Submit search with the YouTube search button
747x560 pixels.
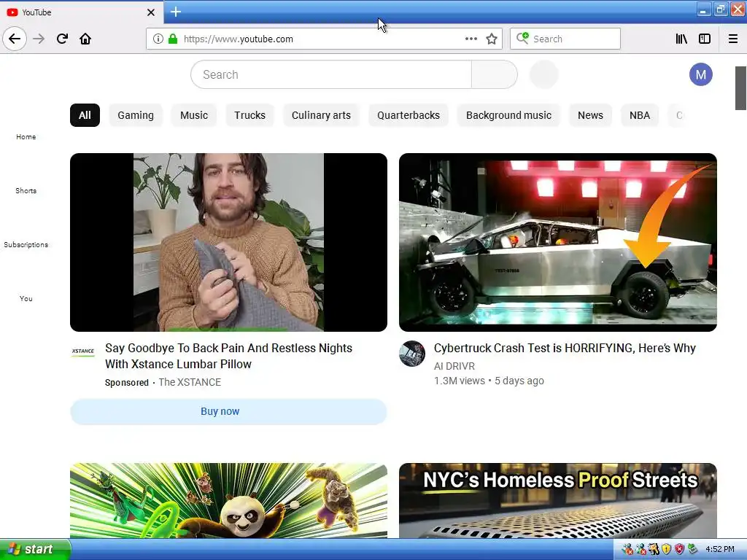(x=495, y=74)
